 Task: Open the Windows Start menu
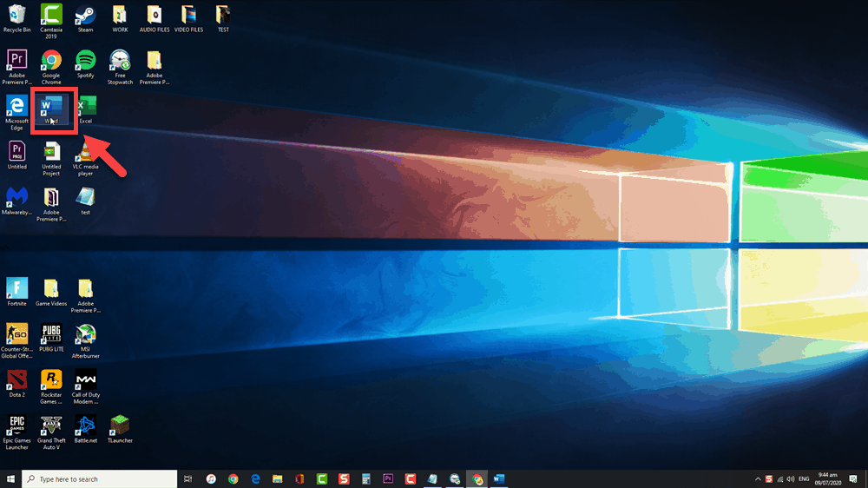[x=10, y=478]
